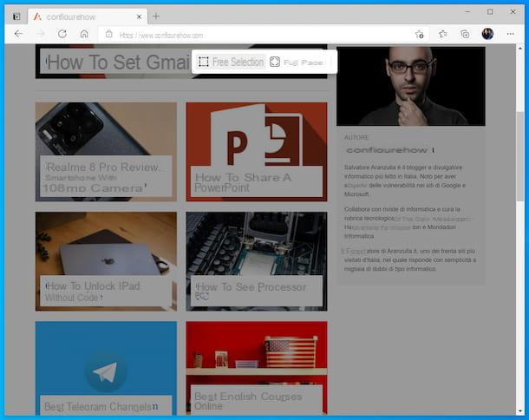Click the MacBook on desk thumbnail
This screenshot has width=529, height=420.
106,244
